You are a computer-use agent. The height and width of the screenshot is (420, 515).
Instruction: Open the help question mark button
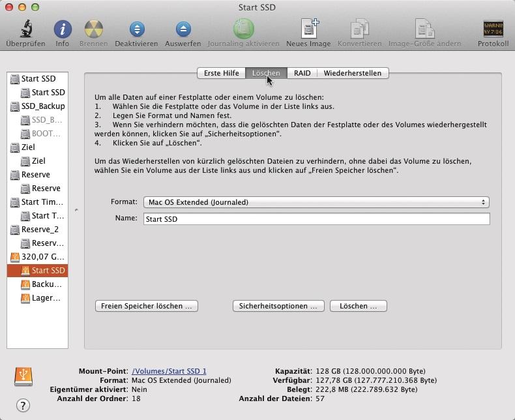tap(23, 405)
